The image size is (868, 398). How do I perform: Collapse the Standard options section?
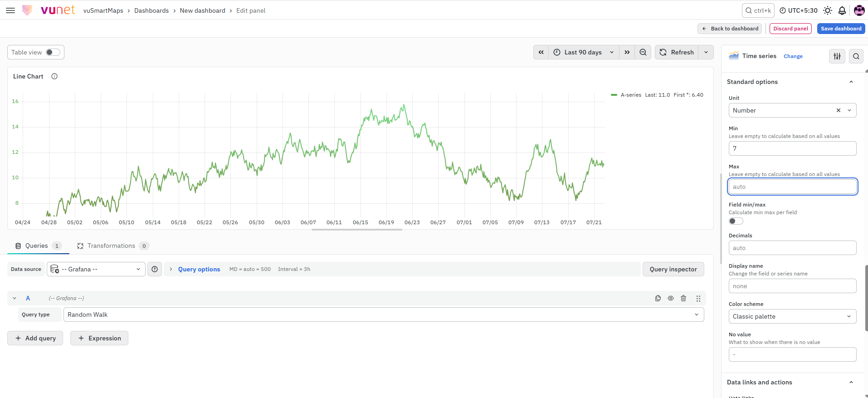pos(851,82)
